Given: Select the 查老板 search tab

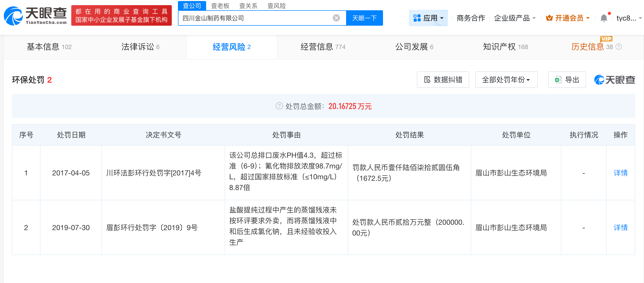Looking at the screenshot, I should (x=220, y=6).
